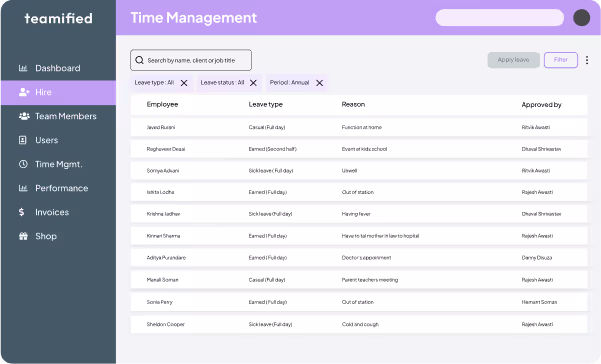Click the Leave type column header

click(265, 105)
